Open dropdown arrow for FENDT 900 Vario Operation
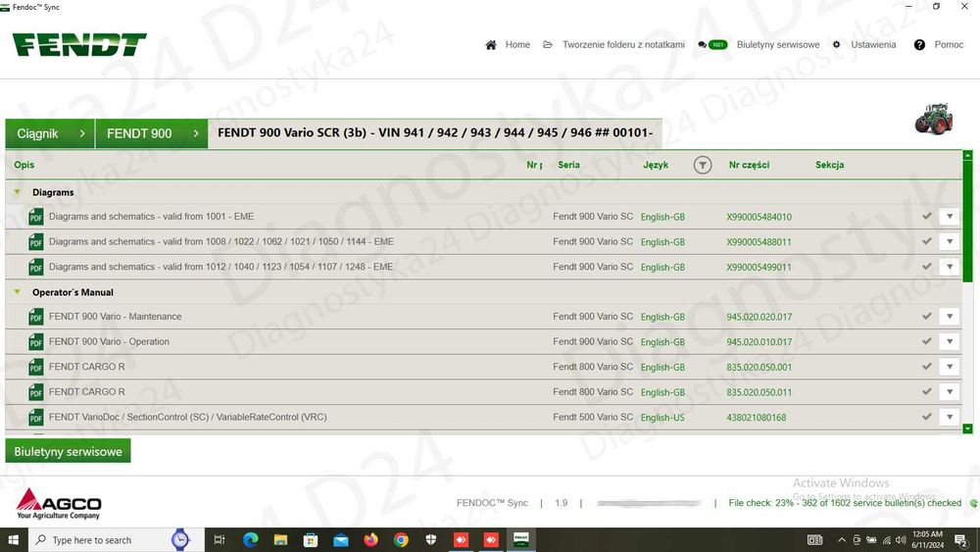 point(950,341)
